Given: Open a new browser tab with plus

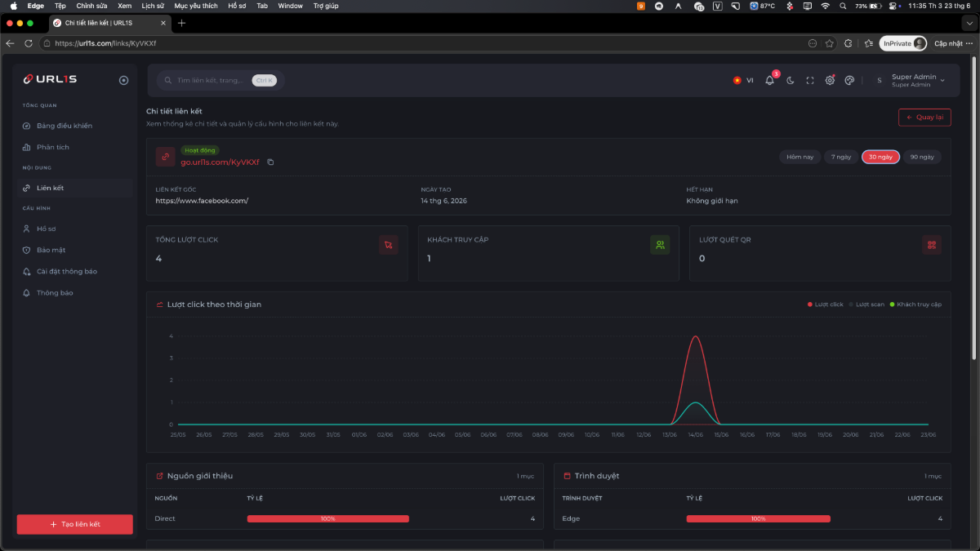Looking at the screenshot, I should [x=181, y=23].
